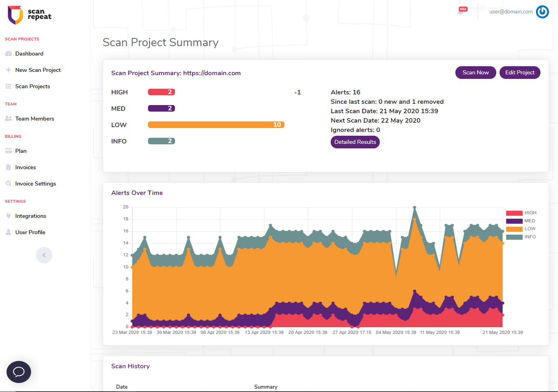Click the Scan Repeat logo
Image resolution: width=558 pixels, height=392 pixels.
(x=29, y=15)
